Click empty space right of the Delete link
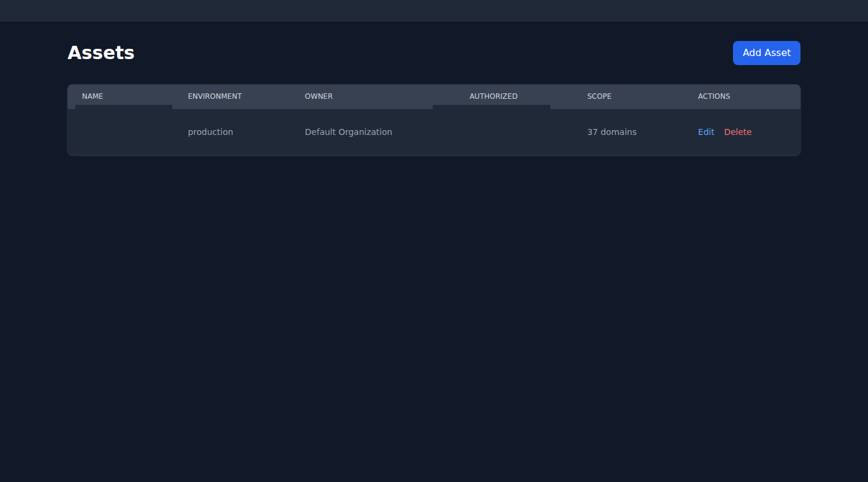 click(776, 132)
